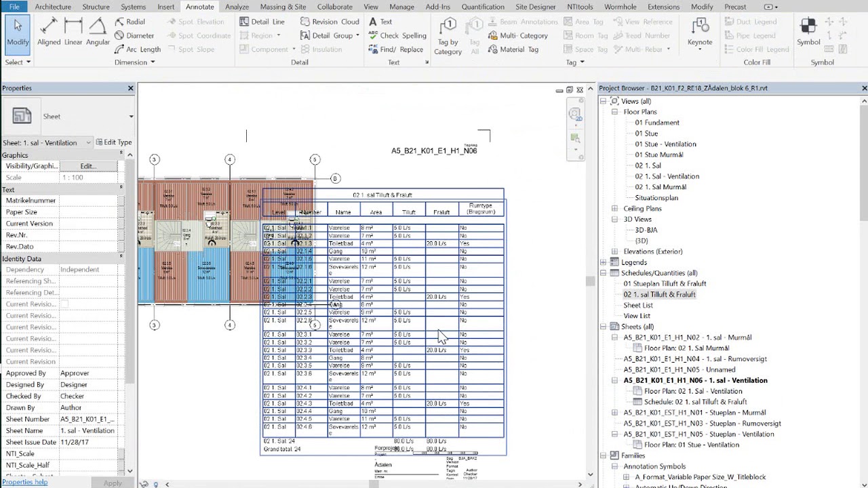This screenshot has width=868, height=488.
Task: Open the Keynote tool
Action: (700, 33)
